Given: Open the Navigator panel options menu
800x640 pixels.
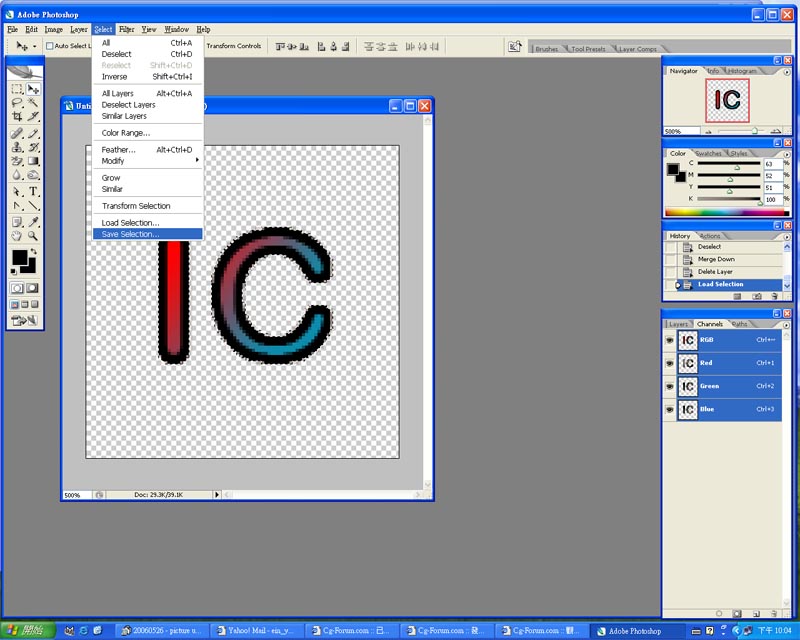Looking at the screenshot, I should pyautogui.click(x=787, y=72).
